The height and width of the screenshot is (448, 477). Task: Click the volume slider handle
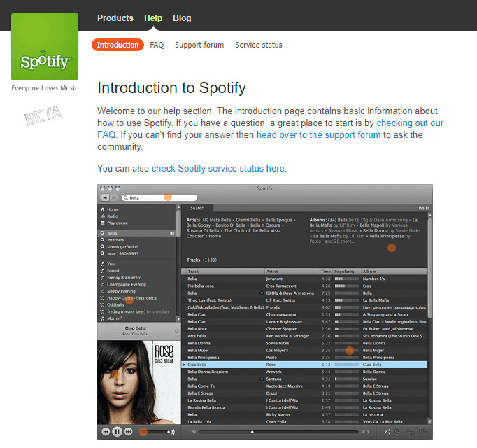(169, 432)
